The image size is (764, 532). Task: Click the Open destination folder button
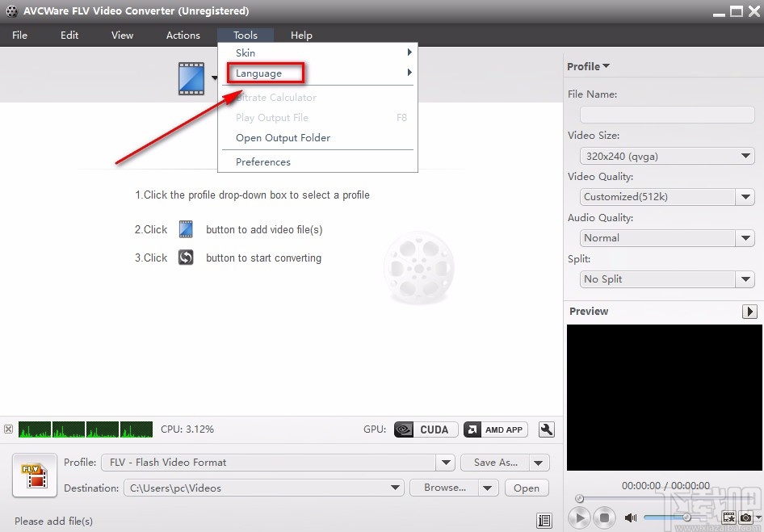click(x=527, y=488)
